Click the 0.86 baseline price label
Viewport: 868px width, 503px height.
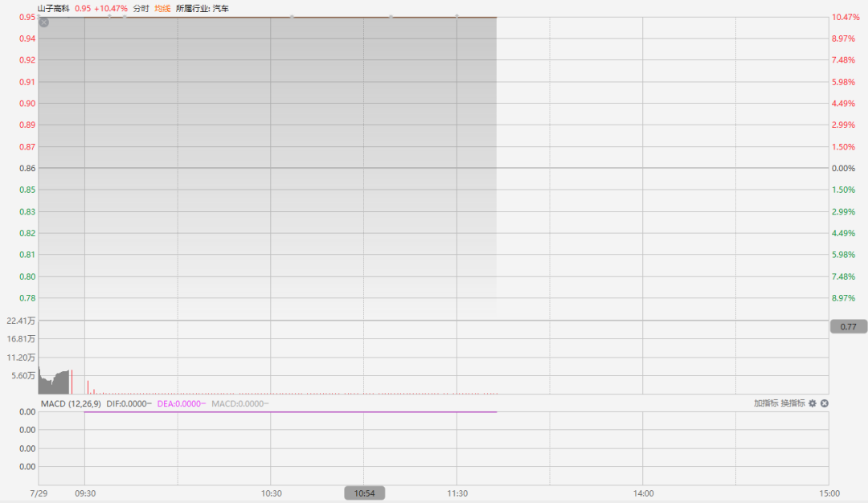click(x=27, y=168)
